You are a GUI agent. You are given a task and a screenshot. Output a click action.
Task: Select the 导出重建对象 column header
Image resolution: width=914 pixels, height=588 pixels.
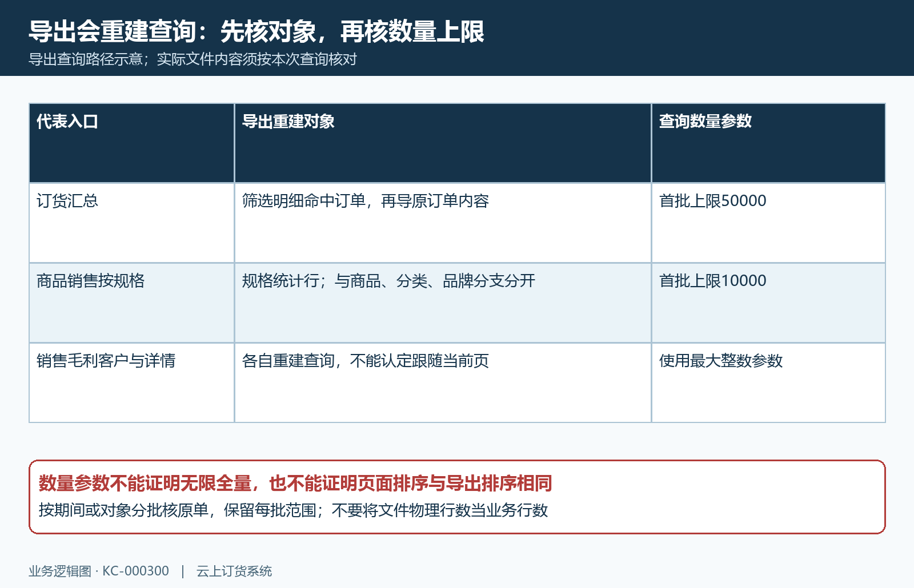point(443,143)
